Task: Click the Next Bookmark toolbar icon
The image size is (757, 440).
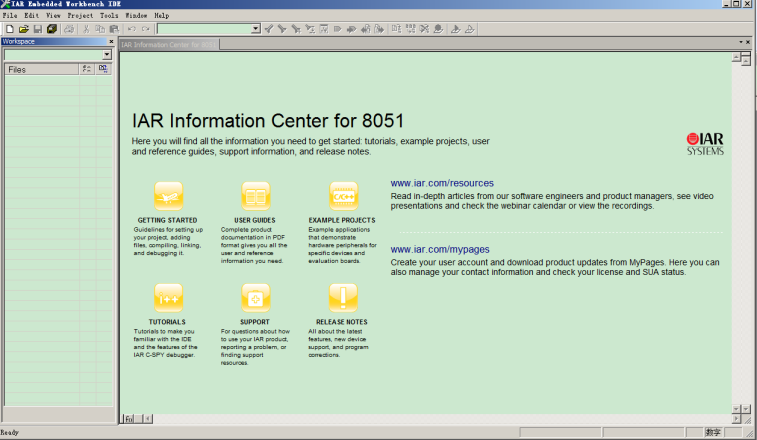Action: [x=351, y=29]
